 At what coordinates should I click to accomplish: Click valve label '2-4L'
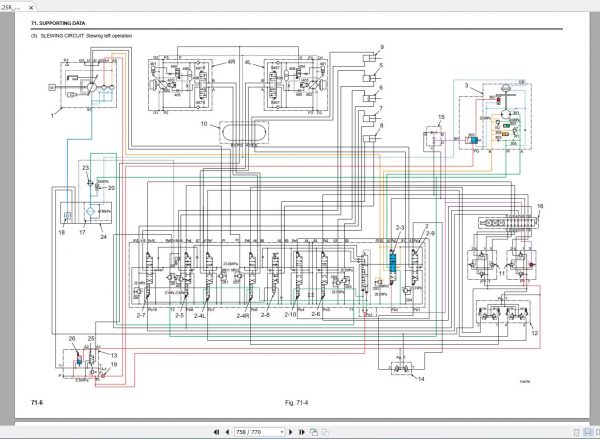[x=200, y=315]
